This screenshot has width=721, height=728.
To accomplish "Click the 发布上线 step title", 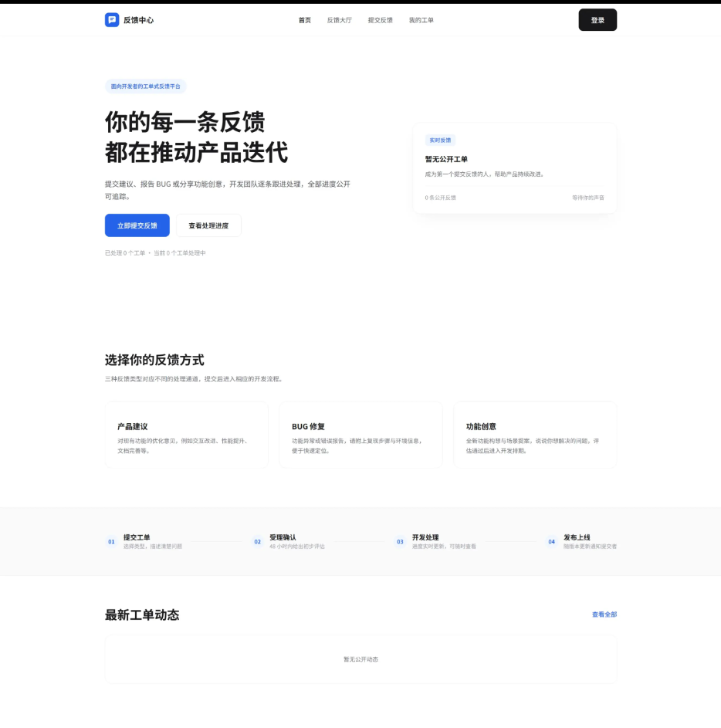I will 577,537.
